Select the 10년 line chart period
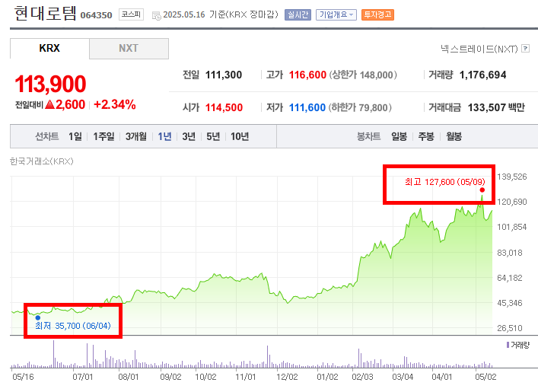The height and width of the screenshot is (392, 538). (240, 136)
